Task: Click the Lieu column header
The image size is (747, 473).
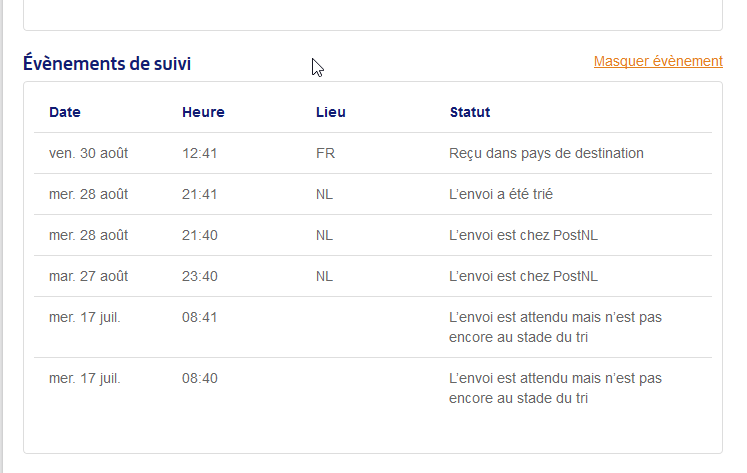Action: tap(330, 112)
